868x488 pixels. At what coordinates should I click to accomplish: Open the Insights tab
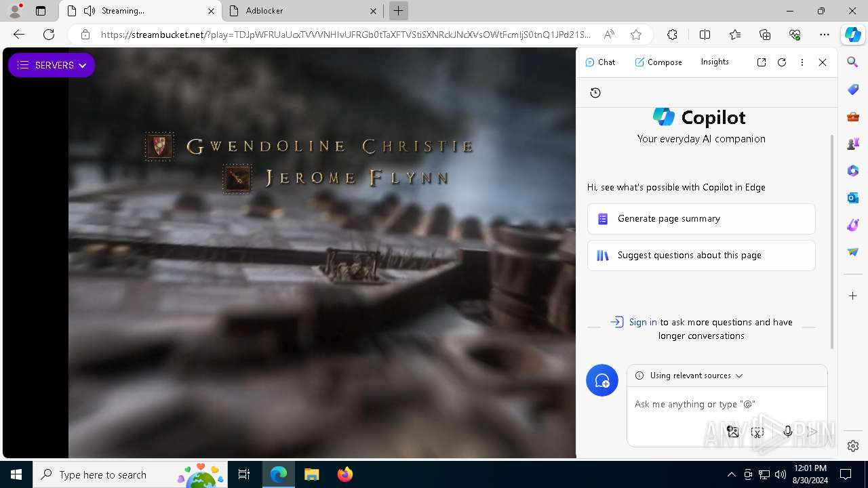click(715, 62)
